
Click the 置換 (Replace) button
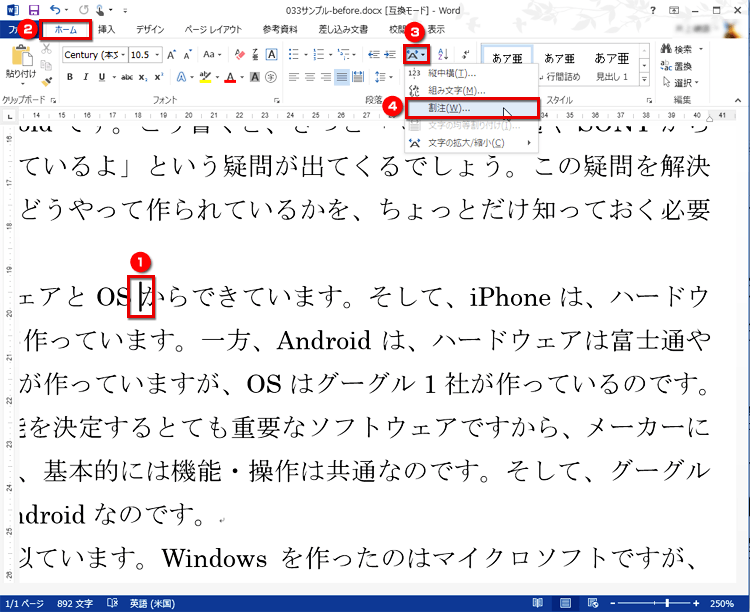coord(676,66)
